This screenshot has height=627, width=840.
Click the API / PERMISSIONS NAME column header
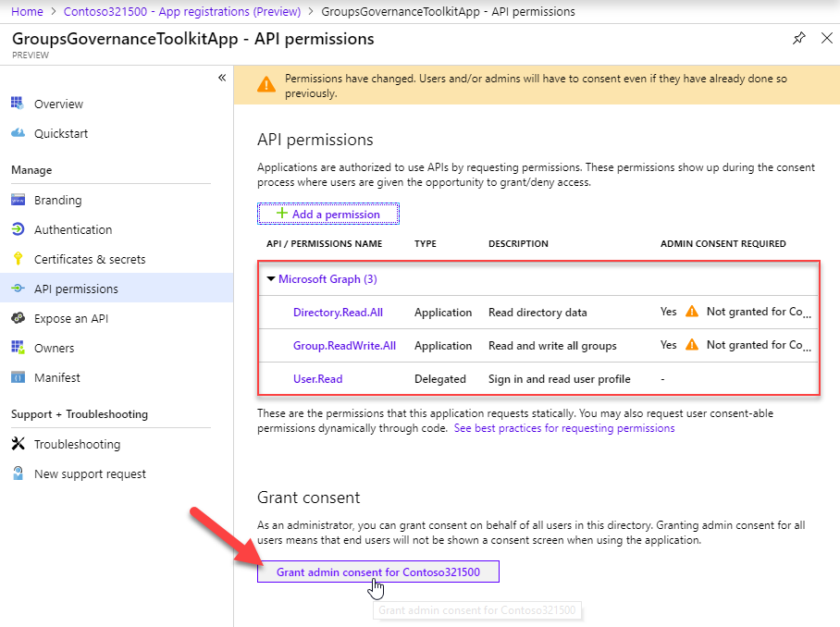[324, 243]
